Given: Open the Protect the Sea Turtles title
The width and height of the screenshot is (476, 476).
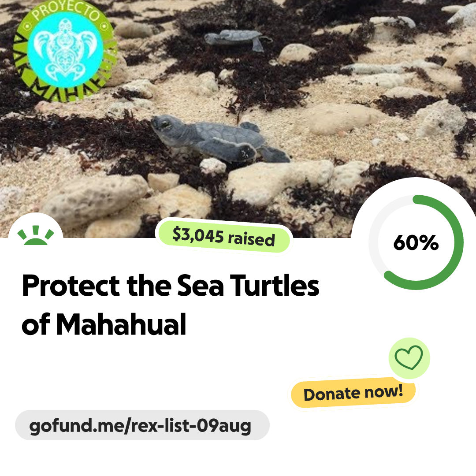Looking at the screenshot, I should 170,285.
